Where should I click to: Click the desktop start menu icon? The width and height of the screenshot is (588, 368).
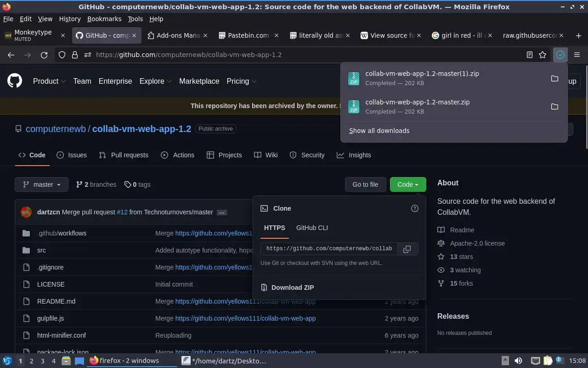[x=7, y=361]
